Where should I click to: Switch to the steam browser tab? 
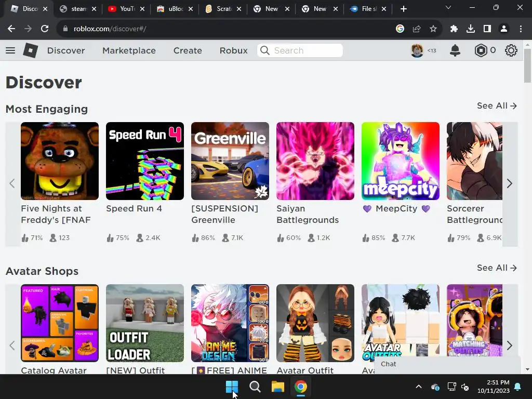(x=78, y=9)
